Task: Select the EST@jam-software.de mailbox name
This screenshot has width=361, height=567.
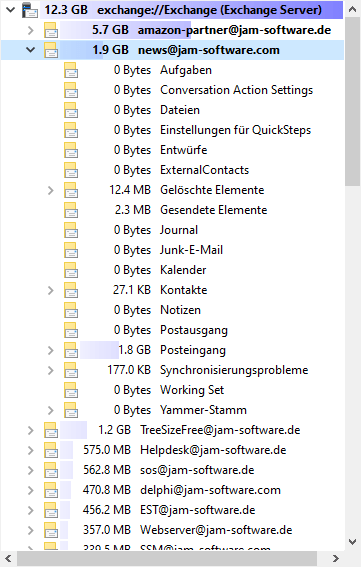Action: pos(198,510)
